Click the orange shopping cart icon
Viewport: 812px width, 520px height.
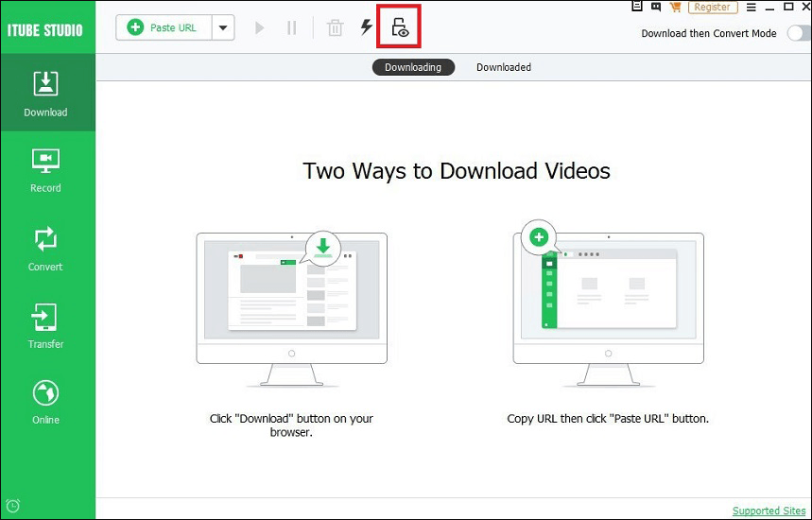[675, 7]
